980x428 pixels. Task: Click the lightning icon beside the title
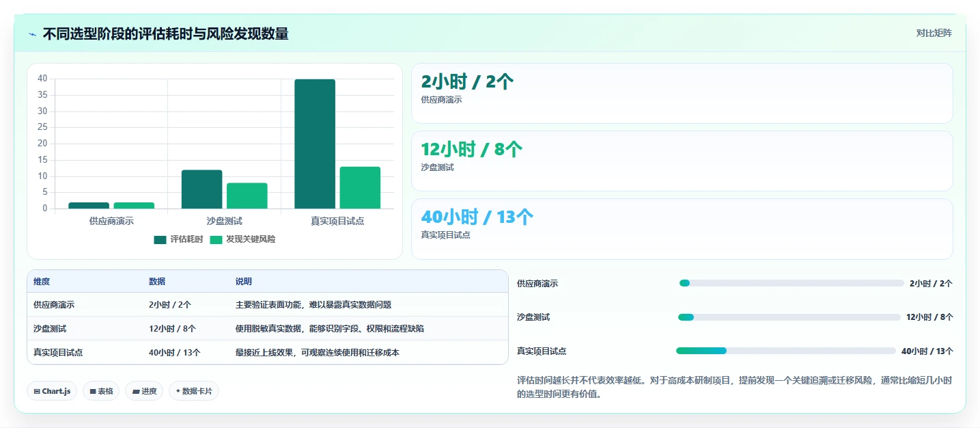click(x=33, y=34)
